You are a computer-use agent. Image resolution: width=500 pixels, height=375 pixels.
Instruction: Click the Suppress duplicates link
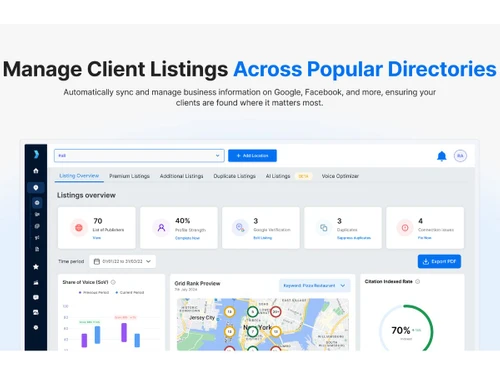click(354, 238)
